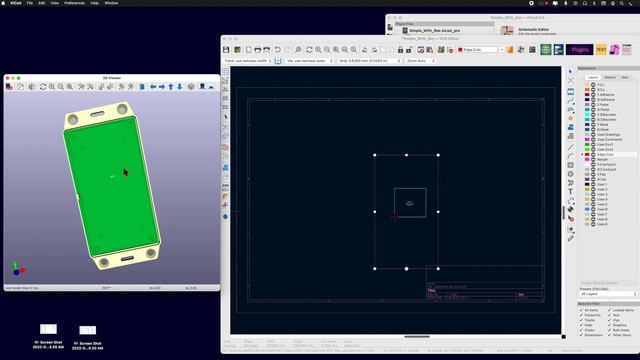
Task: Select the User.Drawings layer row
Action: pos(610,135)
